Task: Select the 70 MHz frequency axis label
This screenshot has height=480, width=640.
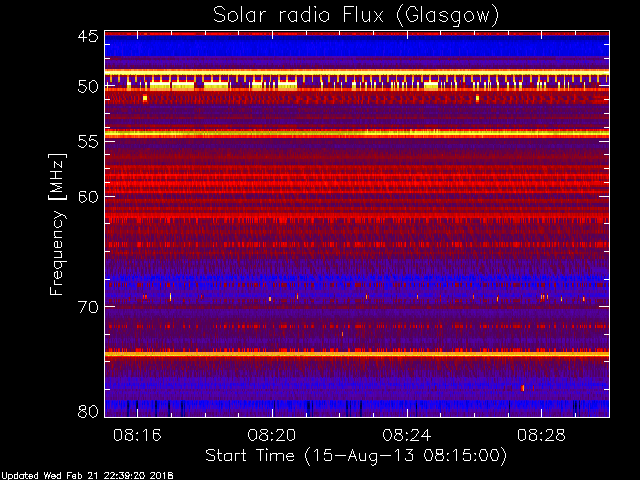Action: [88, 307]
